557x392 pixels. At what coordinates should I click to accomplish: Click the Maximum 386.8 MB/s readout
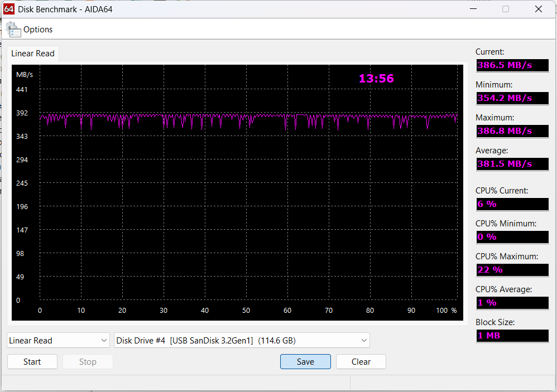coord(512,131)
